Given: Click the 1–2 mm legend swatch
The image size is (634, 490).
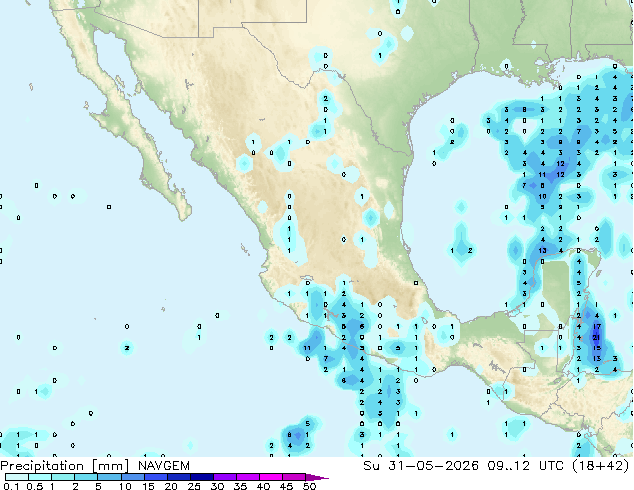Looking at the screenshot, I should click(63, 477).
